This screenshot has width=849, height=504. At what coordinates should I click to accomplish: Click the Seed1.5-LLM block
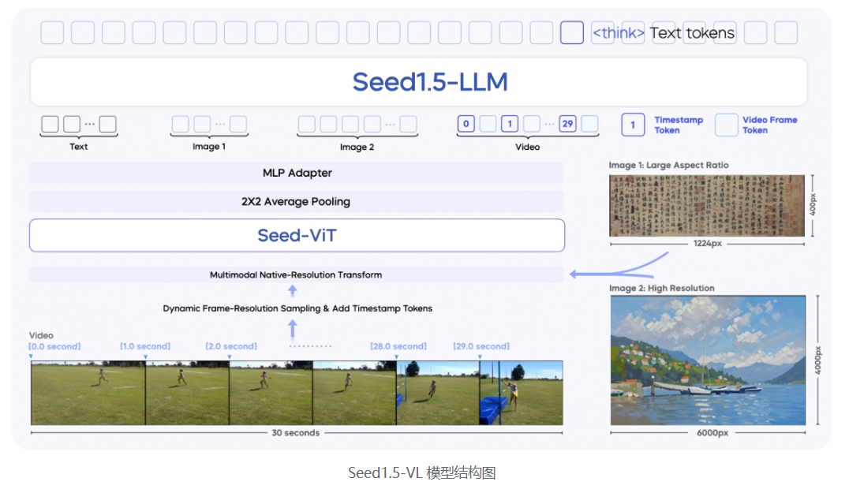[418, 82]
